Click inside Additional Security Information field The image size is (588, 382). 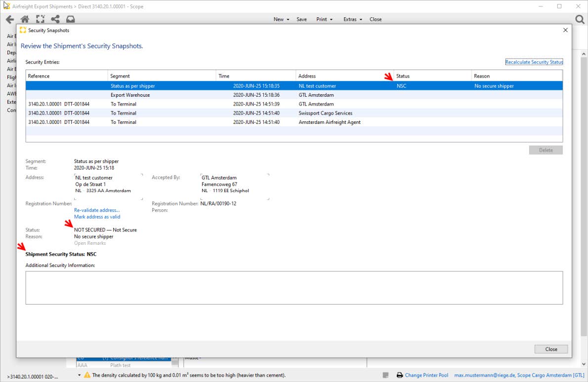294,288
